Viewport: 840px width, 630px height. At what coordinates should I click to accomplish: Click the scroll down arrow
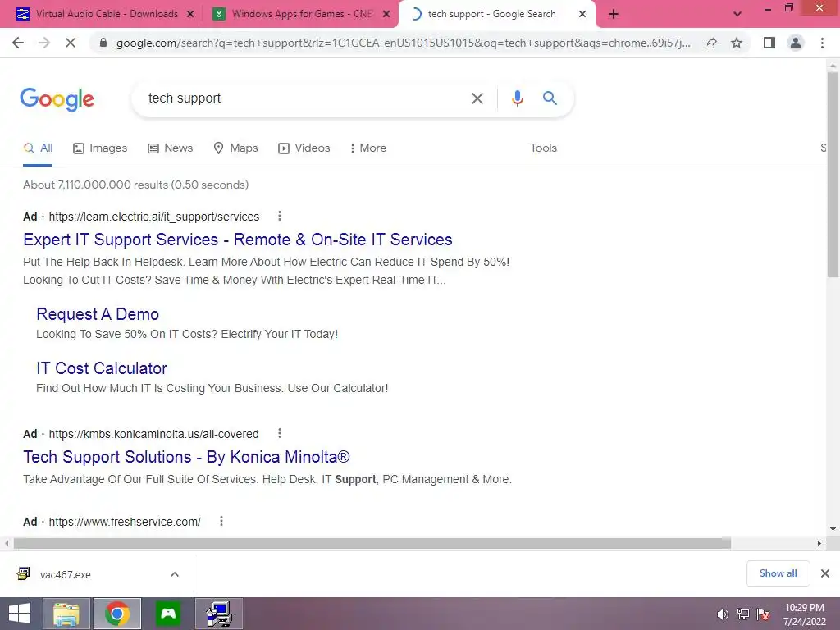point(833,529)
